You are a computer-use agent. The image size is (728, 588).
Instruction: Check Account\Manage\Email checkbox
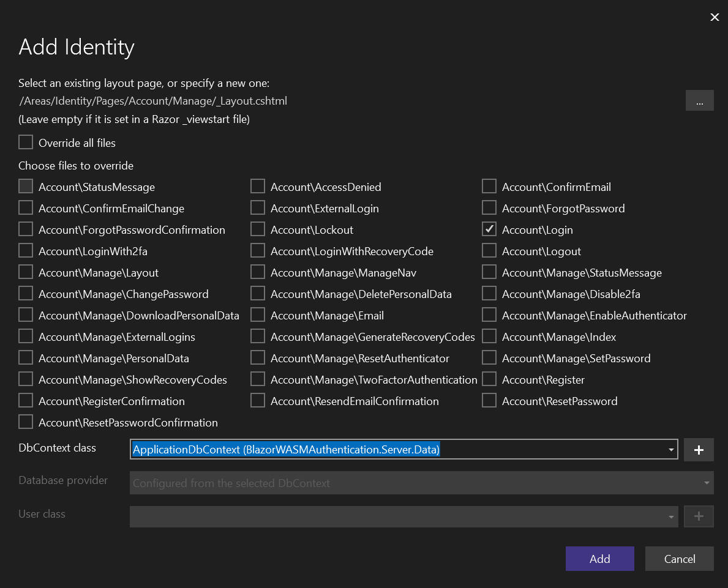pyautogui.click(x=258, y=315)
